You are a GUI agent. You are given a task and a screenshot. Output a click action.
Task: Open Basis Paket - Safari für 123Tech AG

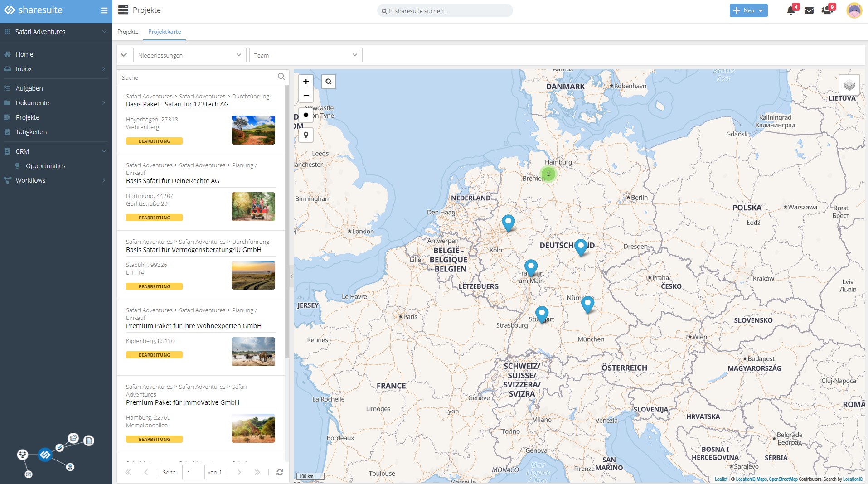[177, 104]
